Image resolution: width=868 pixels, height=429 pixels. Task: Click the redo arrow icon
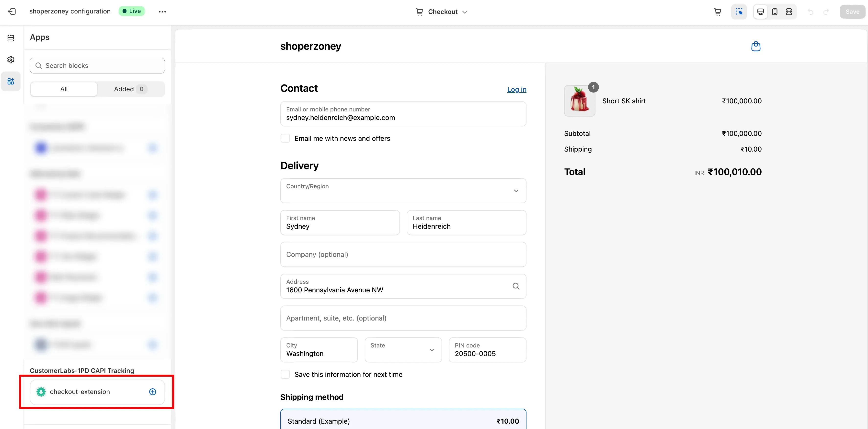826,12
